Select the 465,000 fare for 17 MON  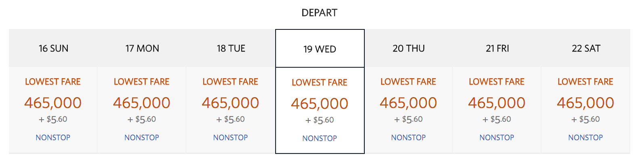pos(142,103)
